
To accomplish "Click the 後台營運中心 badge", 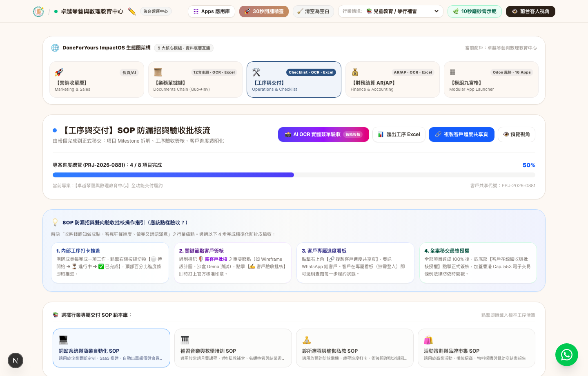I will [156, 11].
